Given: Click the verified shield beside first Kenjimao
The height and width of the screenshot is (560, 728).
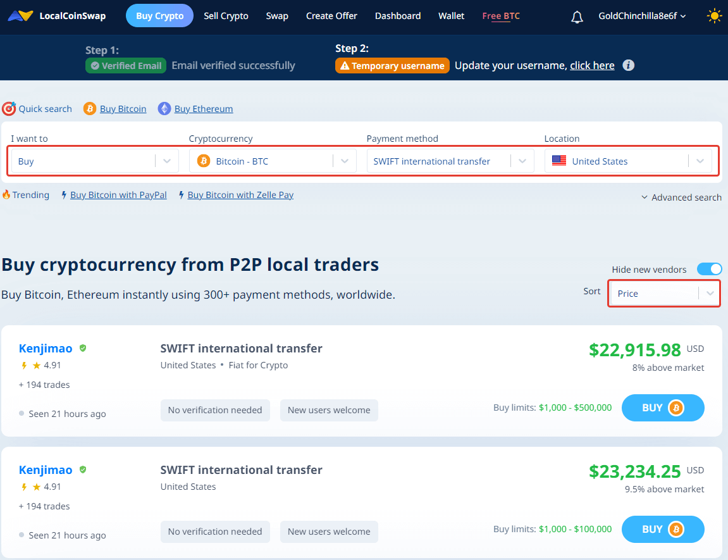Looking at the screenshot, I should pos(83,348).
